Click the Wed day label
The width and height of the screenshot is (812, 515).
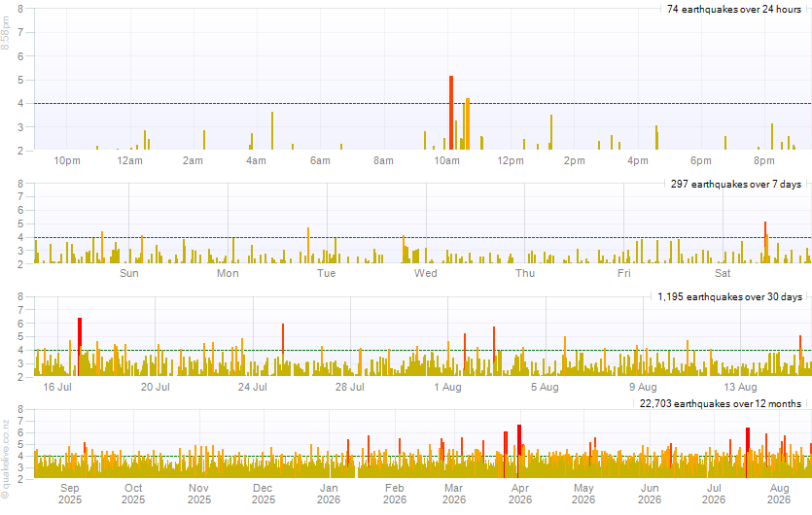coord(426,273)
